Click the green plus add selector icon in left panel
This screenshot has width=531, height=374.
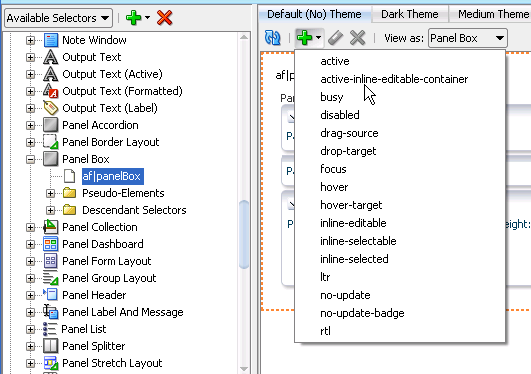pos(133,18)
